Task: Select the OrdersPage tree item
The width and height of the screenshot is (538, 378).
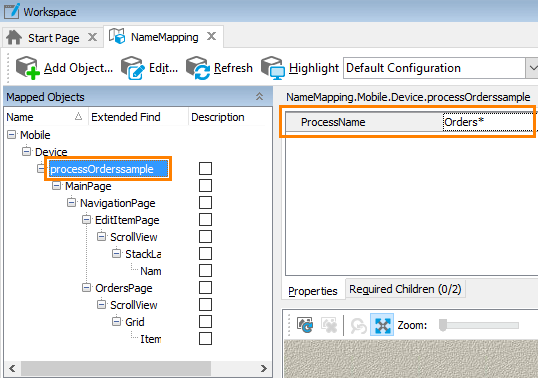Action: 124,288
